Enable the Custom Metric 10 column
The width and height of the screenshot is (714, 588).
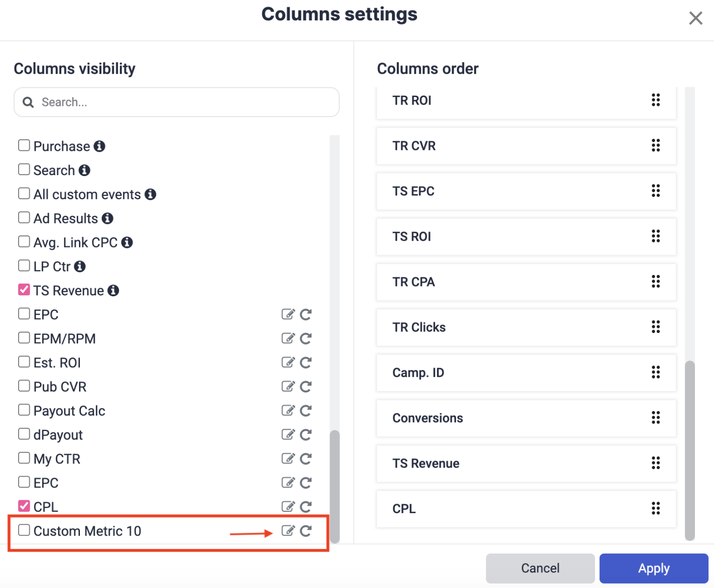(x=24, y=530)
